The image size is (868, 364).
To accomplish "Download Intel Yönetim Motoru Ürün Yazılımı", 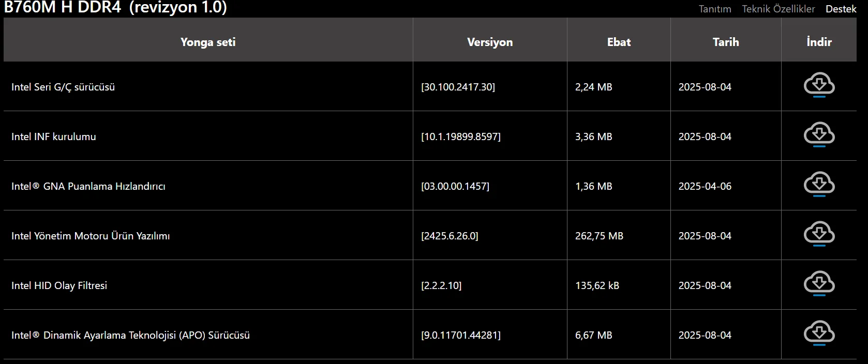I will point(819,234).
